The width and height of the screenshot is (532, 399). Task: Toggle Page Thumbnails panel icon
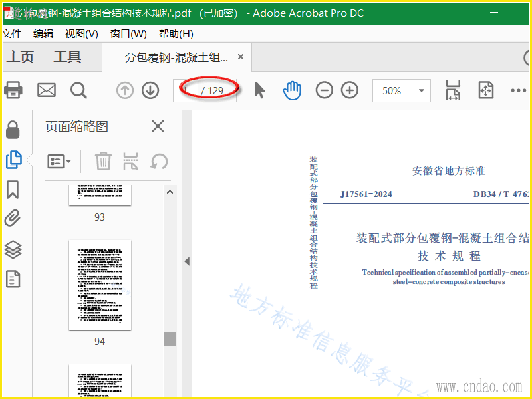point(13,160)
